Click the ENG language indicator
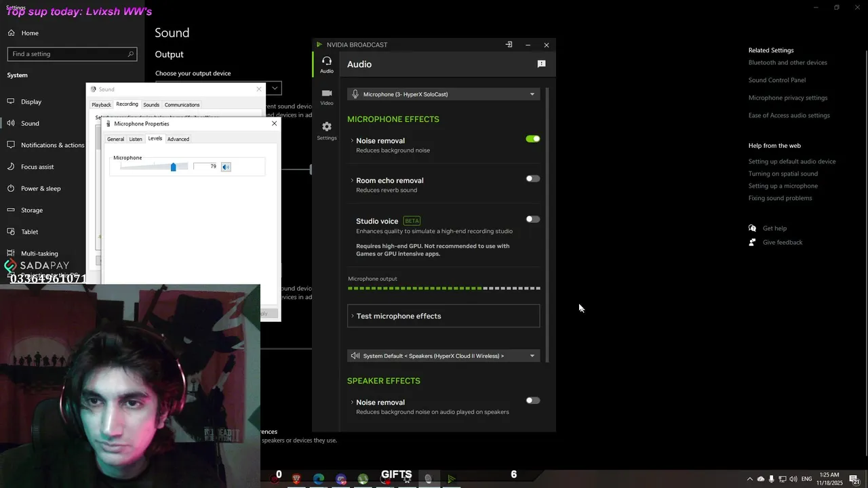The width and height of the screenshot is (868, 488). pyautogui.click(x=806, y=479)
